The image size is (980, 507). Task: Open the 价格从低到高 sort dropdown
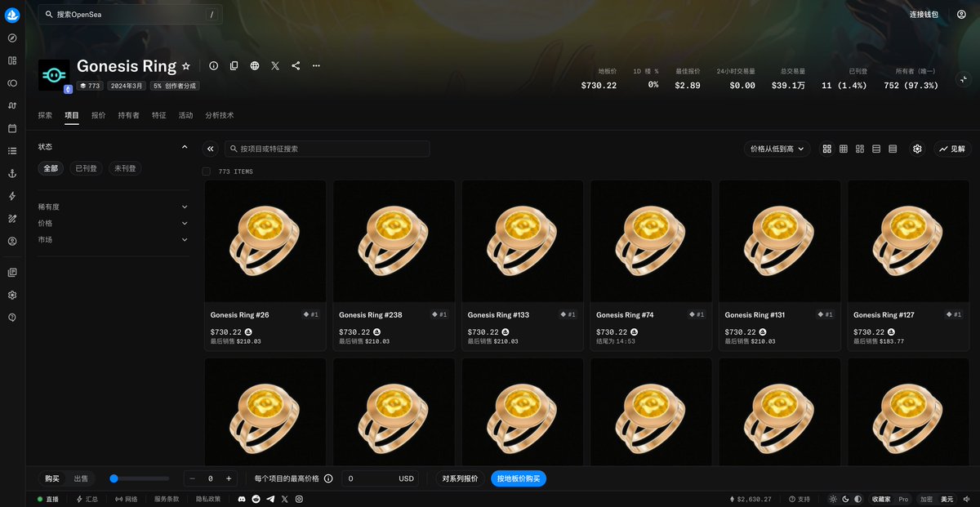coord(776,149)
